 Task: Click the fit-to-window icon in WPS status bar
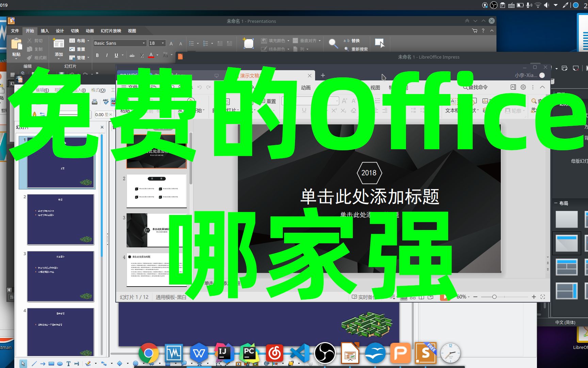(x=543, y=297)
